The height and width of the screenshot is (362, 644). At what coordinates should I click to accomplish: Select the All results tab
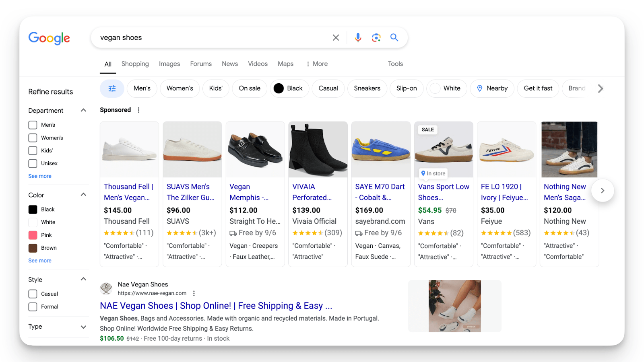tap(108, 64)
